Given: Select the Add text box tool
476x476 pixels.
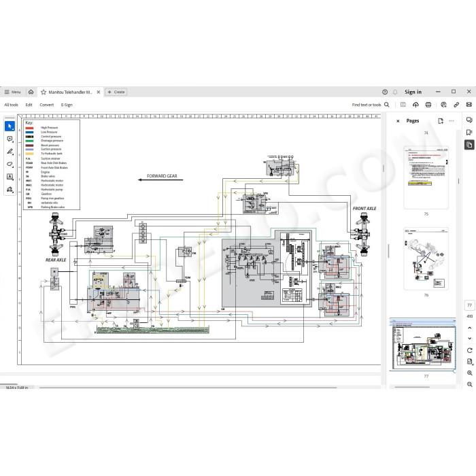Looking at the screenshot, I should point(10,177).
